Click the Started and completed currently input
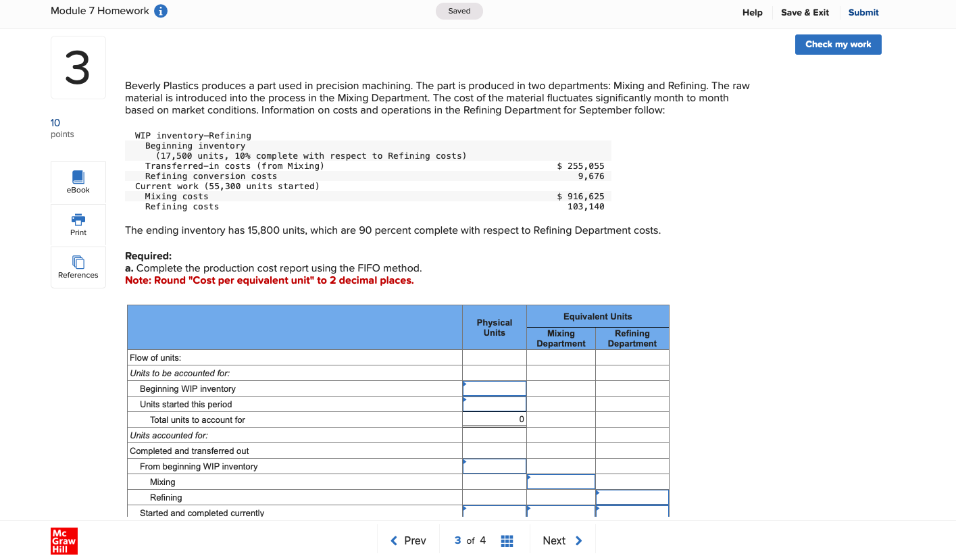Screen dimensions: 956x560 click(494, 513)
